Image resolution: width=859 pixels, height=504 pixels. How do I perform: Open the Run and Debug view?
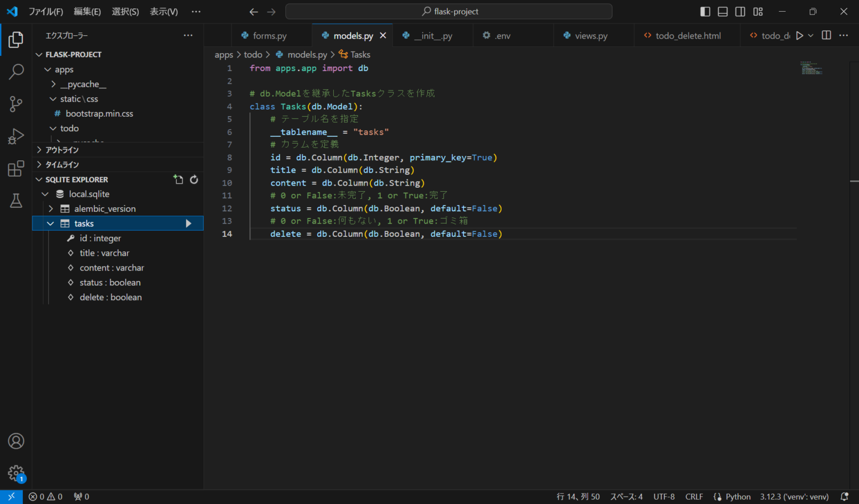[x=16, y=136]
